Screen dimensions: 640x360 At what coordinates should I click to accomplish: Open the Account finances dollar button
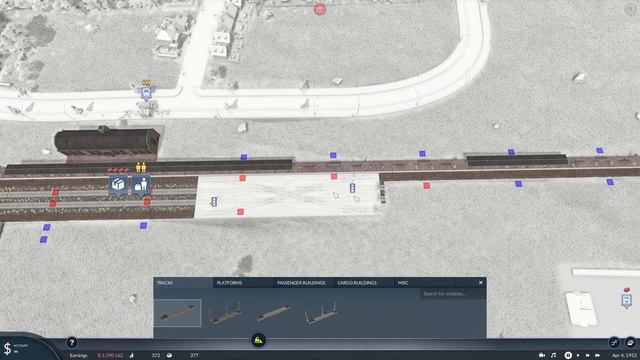click(x=7, y=348)
